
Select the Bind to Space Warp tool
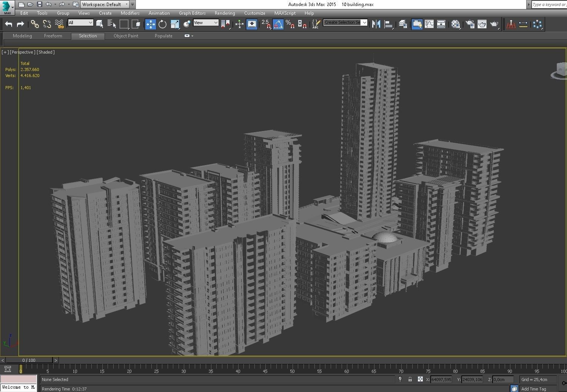click(x=59, y=24)
